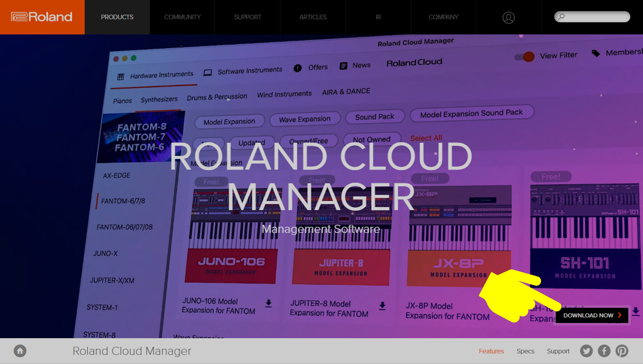Switch to the Pianos category tab
This screenshot has width=643, height=364.
(x=122, y=101)
